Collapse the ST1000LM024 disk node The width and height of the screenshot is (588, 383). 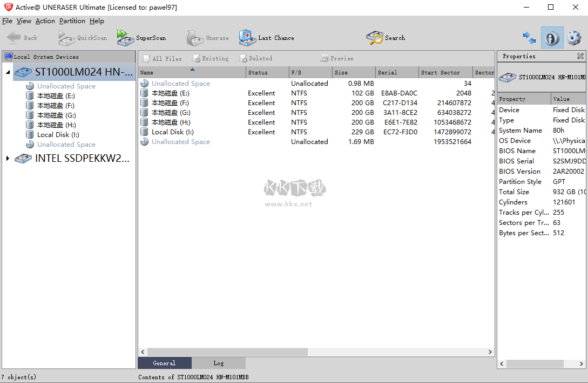coord(8,72)
